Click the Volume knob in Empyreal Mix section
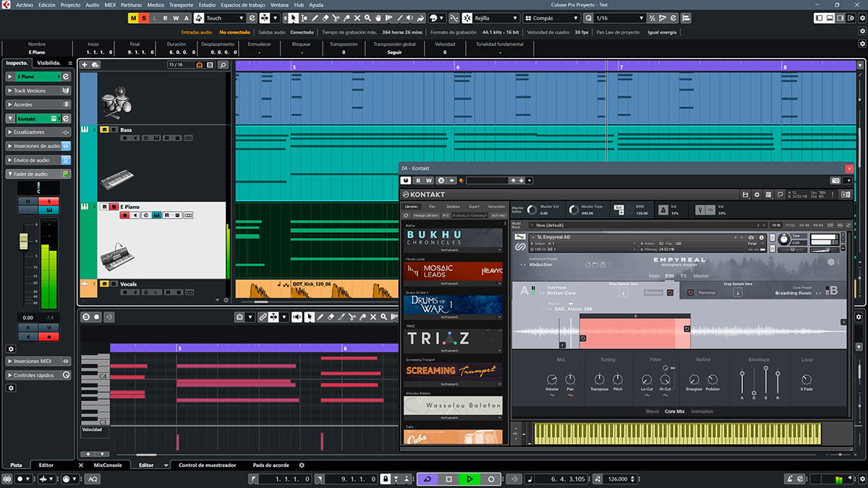This screenshot has height=488, width=868. click(x=552, y=380)
